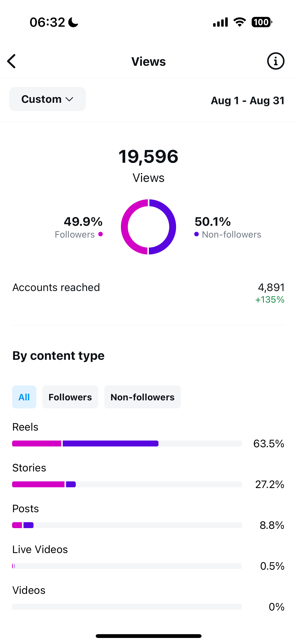Select the Followers filter chip
297x644 pixels.
click(x=70, y=397)
